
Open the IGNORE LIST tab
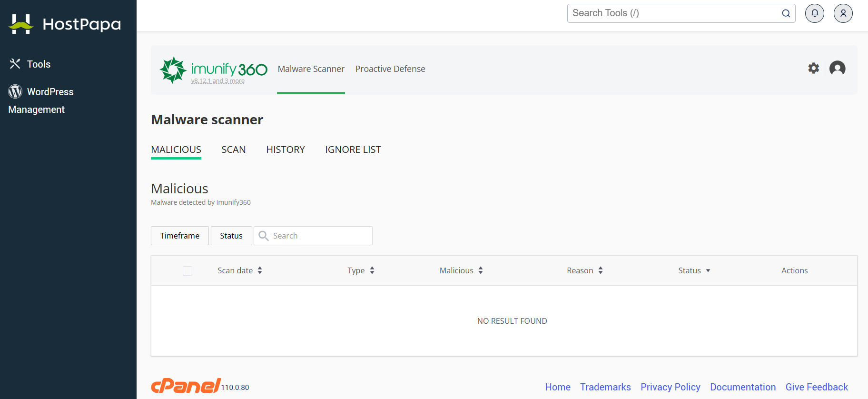[353, 150]
